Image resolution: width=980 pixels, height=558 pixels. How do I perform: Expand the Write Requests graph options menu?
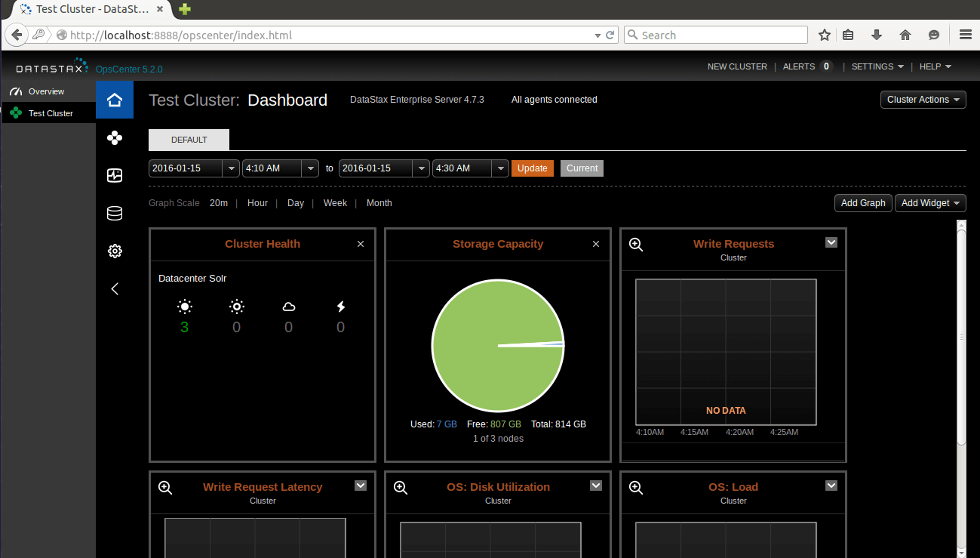point(831,242)
